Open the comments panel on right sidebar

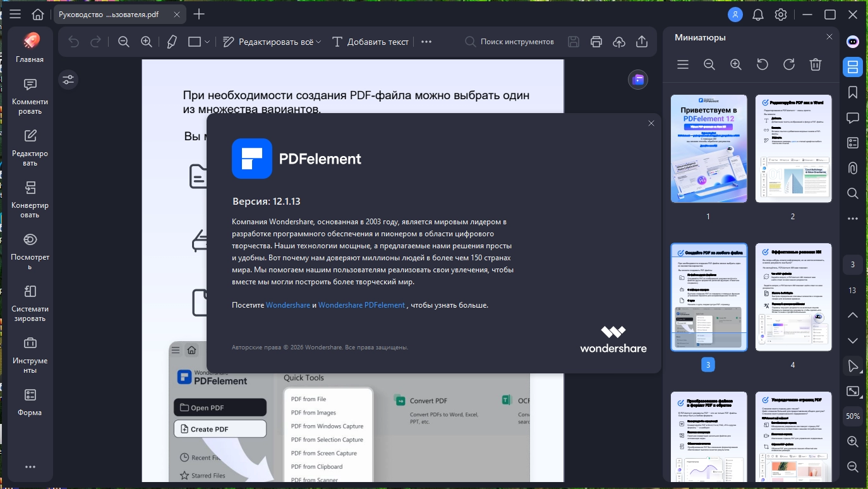pyautogui.click(x=853, y=118)
